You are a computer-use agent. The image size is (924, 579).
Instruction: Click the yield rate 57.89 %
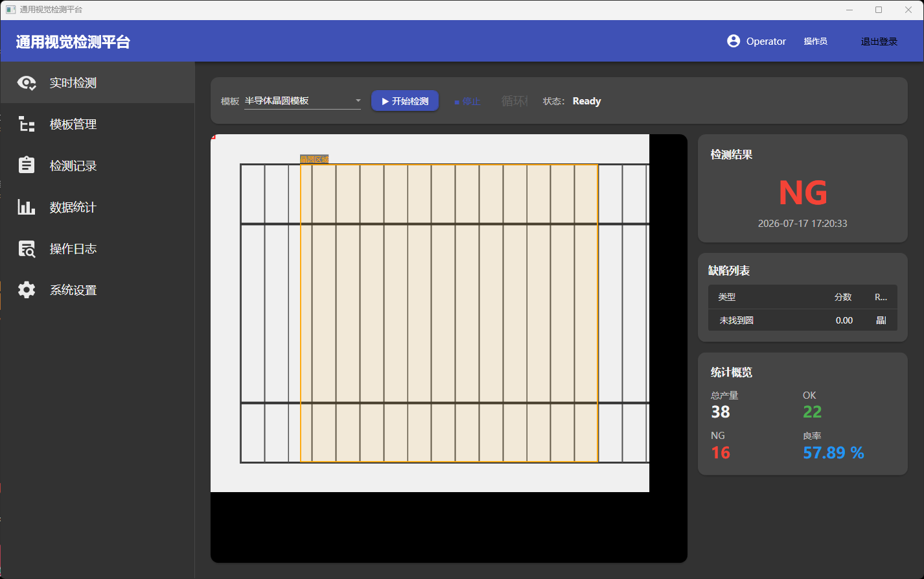(x=833, y=453)
